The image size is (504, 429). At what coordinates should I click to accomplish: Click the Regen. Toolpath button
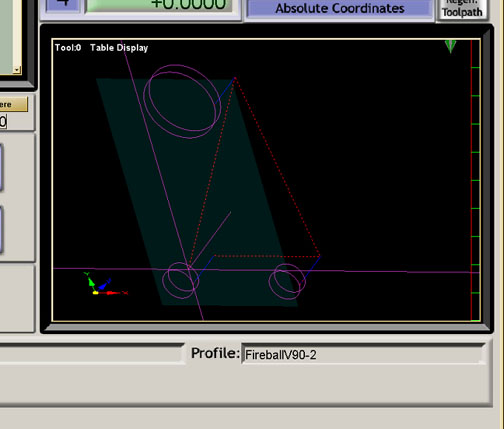[462, 8]
